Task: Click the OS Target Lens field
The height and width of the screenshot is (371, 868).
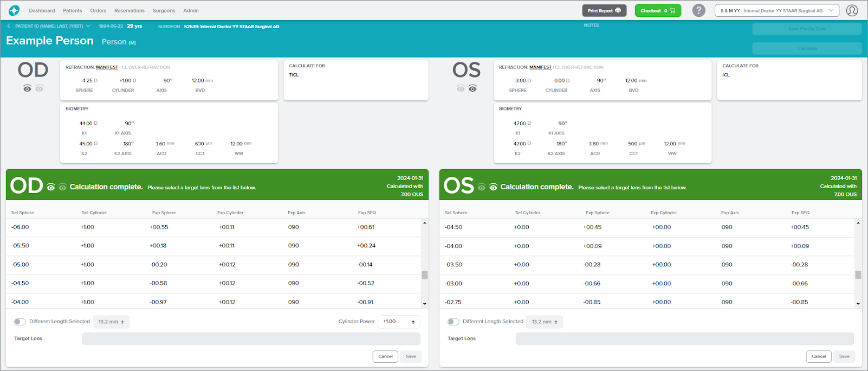Action: 684,339
